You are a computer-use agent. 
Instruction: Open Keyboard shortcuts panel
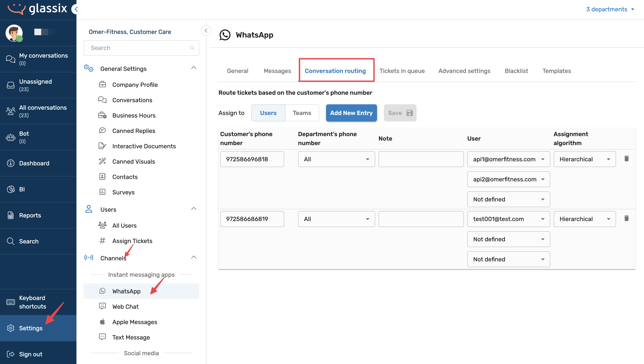32,302
